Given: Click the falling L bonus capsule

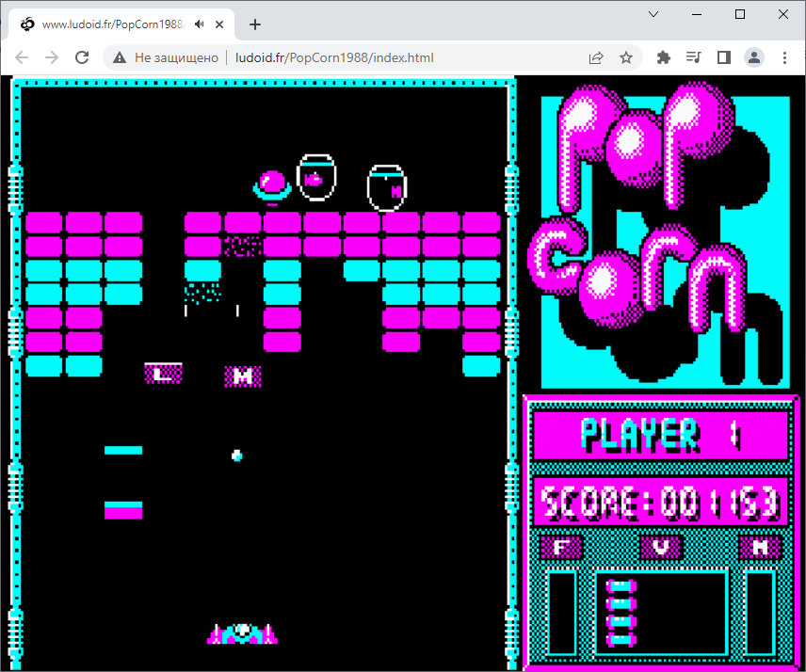Looking at the screenshot, I should 163,373.
